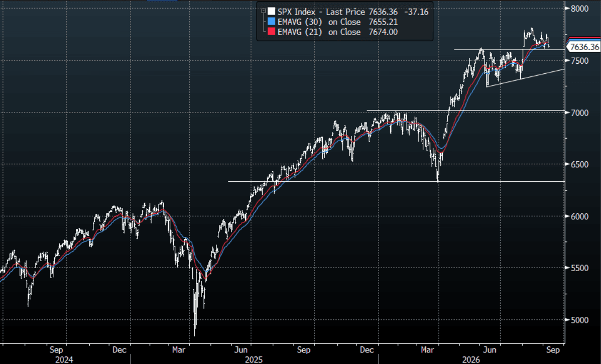Click the white SPX Index legend swatch
The image size is (601, 364).
[x=271, y=12]
